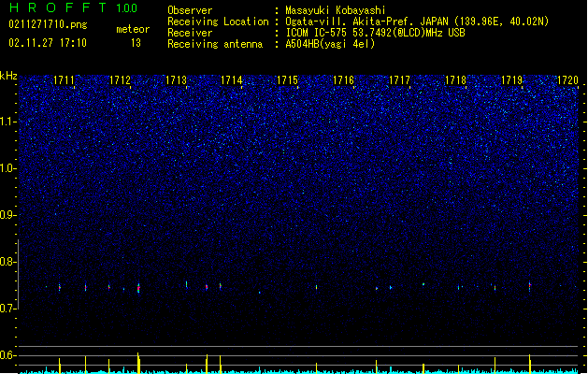588x374 pixels.
Task: Click the observer name Masayuki Kobayashi
Action: coord(336,10)
